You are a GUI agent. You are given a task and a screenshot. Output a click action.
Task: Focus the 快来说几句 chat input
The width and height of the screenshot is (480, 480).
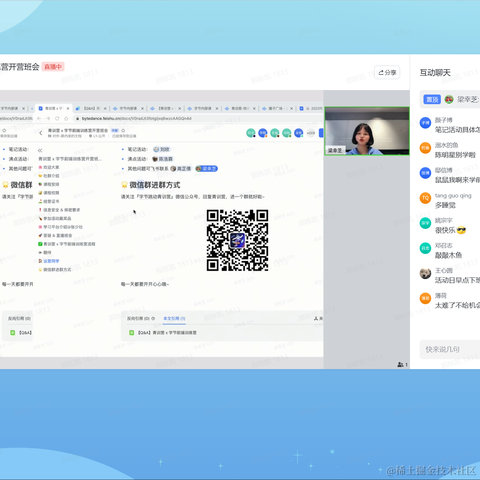(x=450, y=349)
